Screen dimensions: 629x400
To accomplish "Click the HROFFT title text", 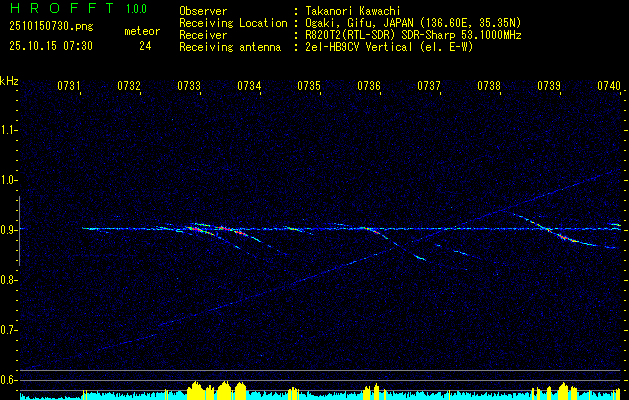I will point(61,8).
